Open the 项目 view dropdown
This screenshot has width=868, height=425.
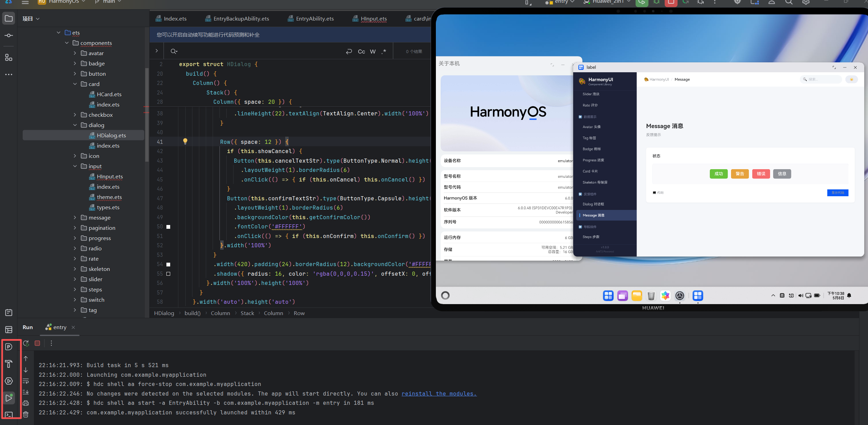click(x=31, y=19)
